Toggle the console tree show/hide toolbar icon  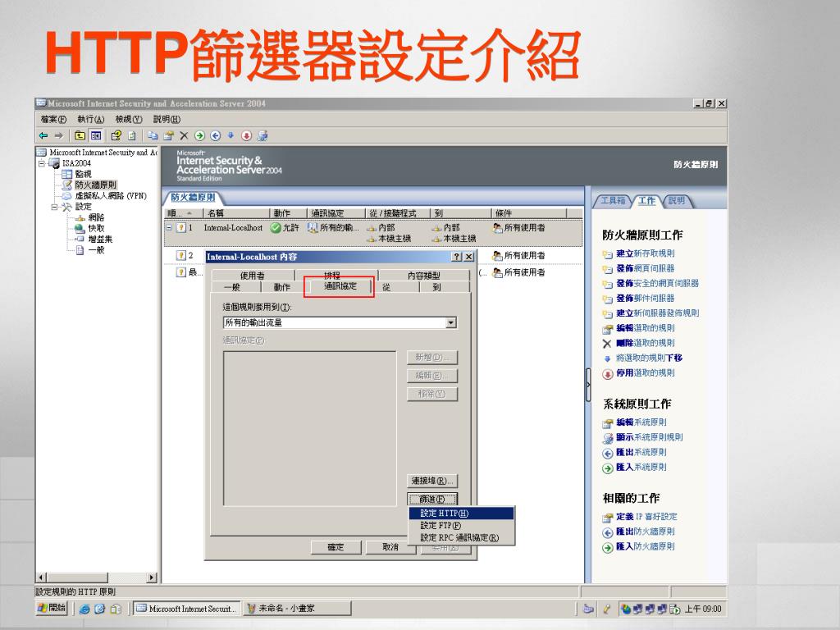coord(96,135)
